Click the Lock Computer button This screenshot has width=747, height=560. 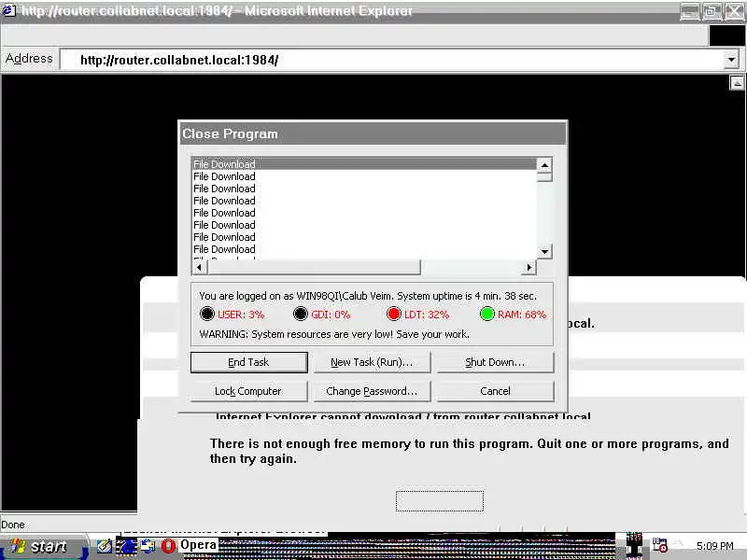(x=248, y=391)
